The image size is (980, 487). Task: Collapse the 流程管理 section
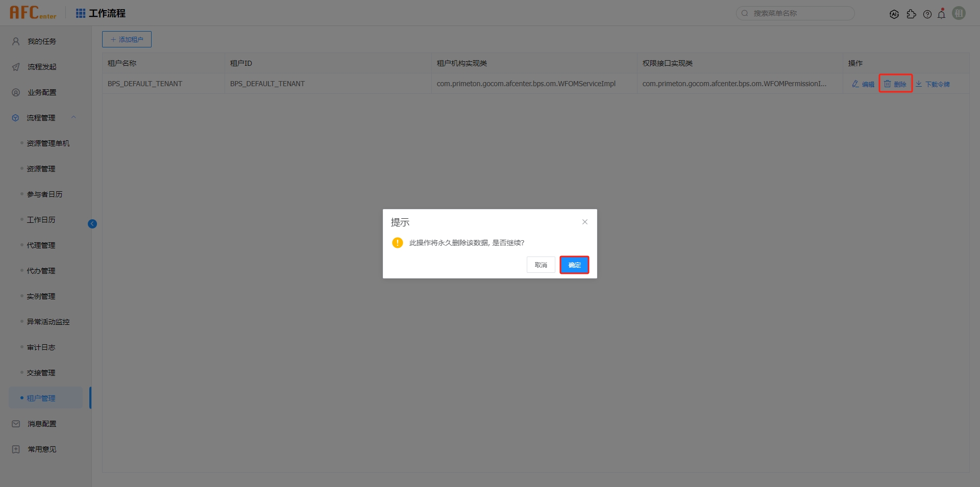click(x=73, y=117)
